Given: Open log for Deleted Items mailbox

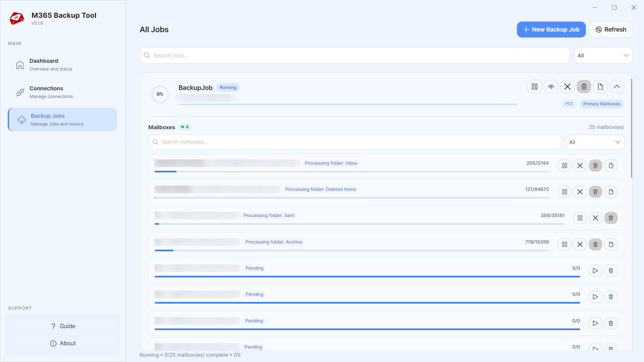Looking at the screenshot, I should 611,192.
